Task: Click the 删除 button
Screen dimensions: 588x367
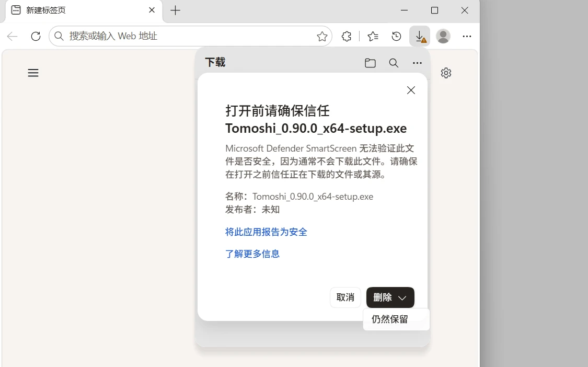Action: (x=383, y=297)
